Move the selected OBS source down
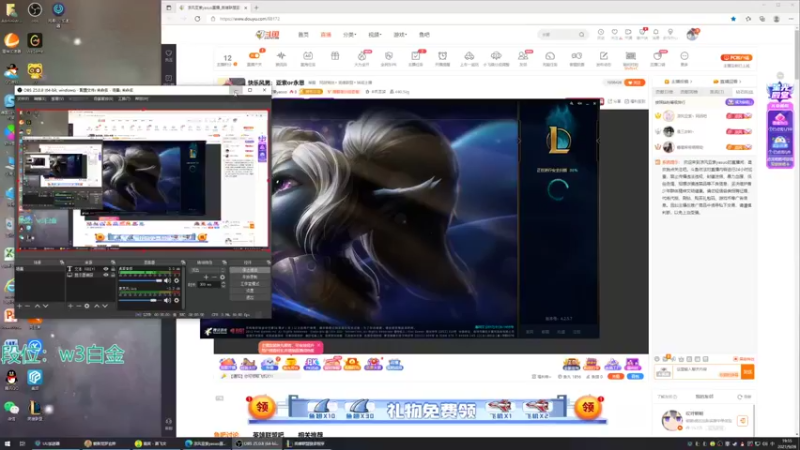 [x=105, y=306]
